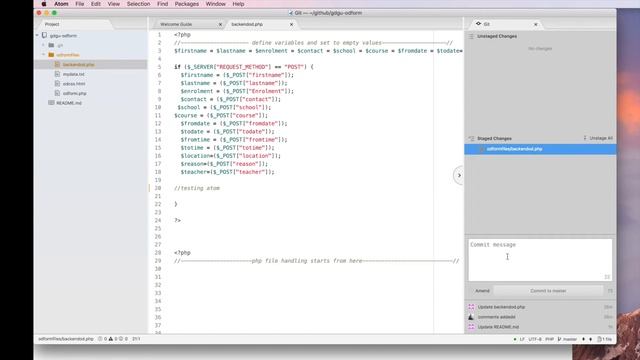Screen dimensions: 640x360
Task: Open the Atom application menu
Action: [x=61, y=4]
